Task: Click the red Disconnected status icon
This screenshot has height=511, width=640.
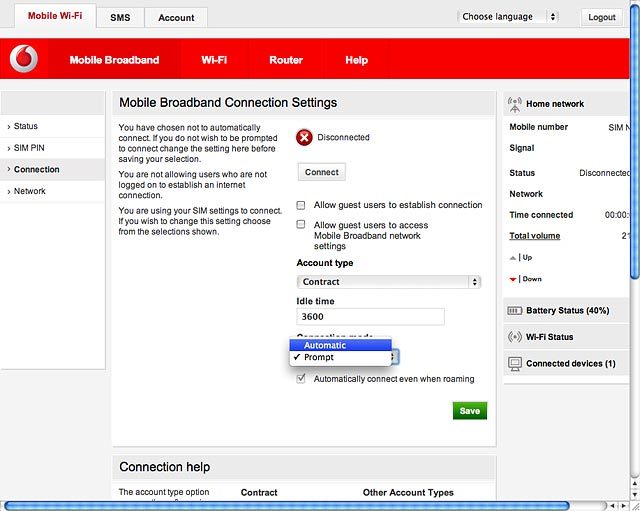Action: [x=304, y=138]
